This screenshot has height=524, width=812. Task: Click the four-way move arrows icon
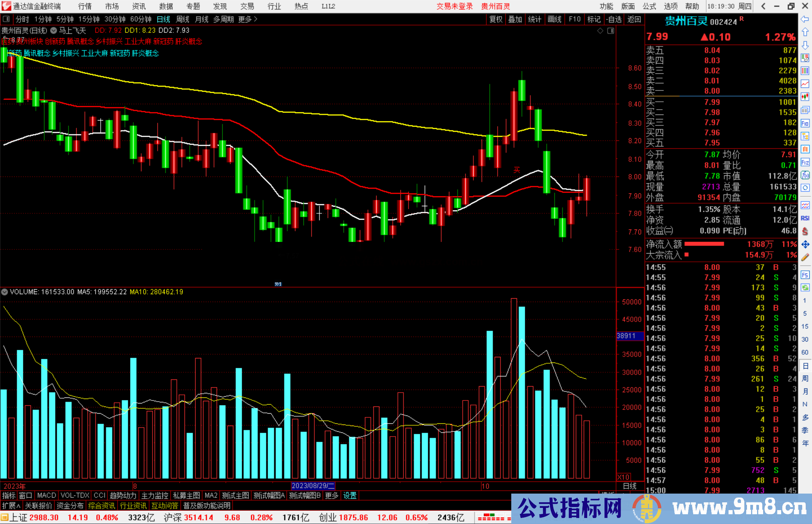[x=805, y=245]
